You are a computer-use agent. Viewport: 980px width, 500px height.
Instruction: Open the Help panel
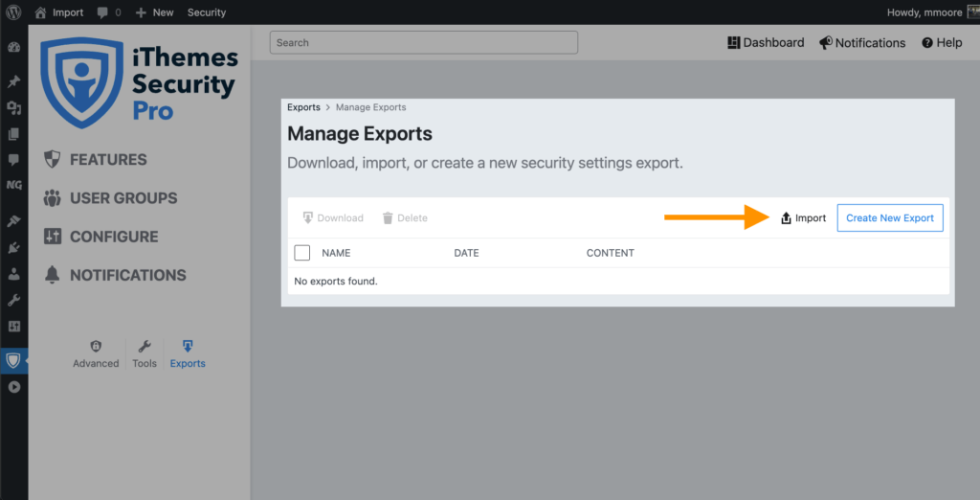tap(942, 42)
